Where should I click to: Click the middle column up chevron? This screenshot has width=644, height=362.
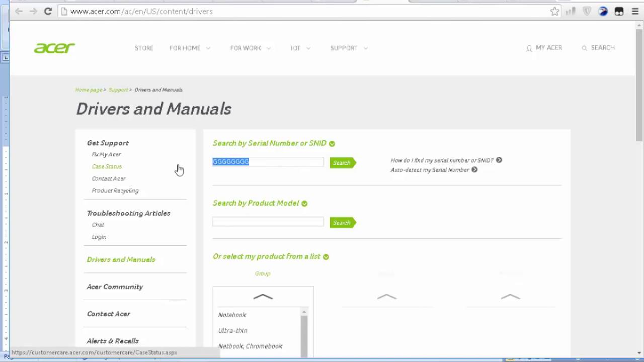386,297
